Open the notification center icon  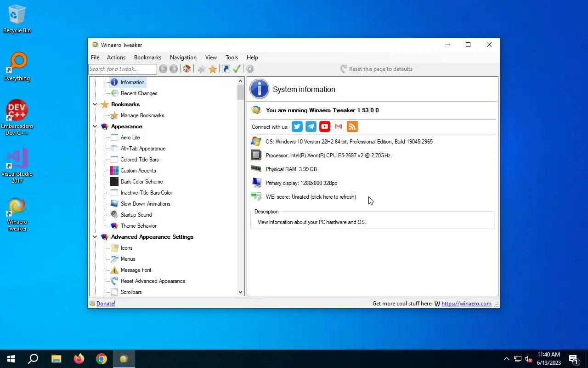[573, 359]
